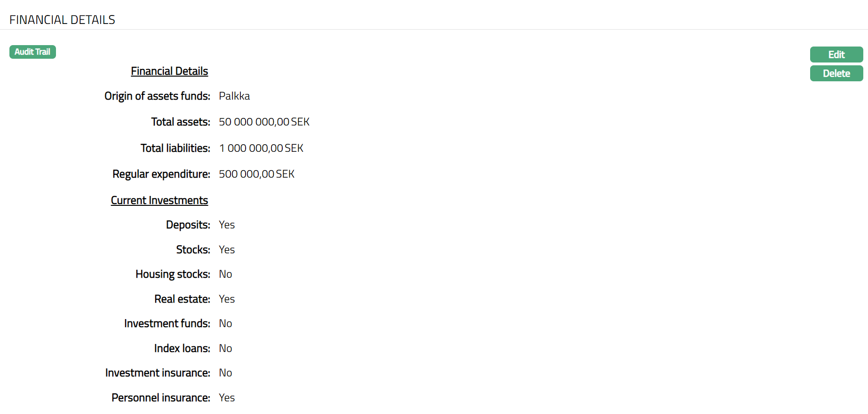Click the Total liabilities amount 1 000 000,00 SEK
868x414 pixels.
click(x=261, y=148)
